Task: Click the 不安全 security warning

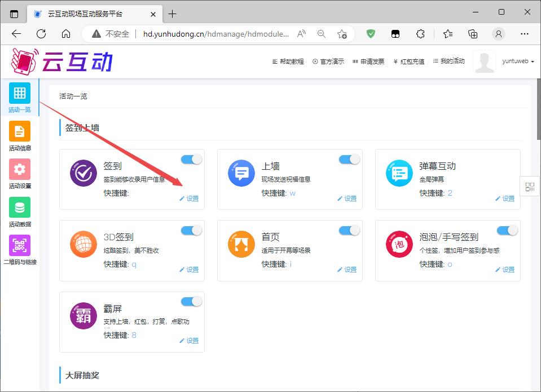Action: pos(111,34)
